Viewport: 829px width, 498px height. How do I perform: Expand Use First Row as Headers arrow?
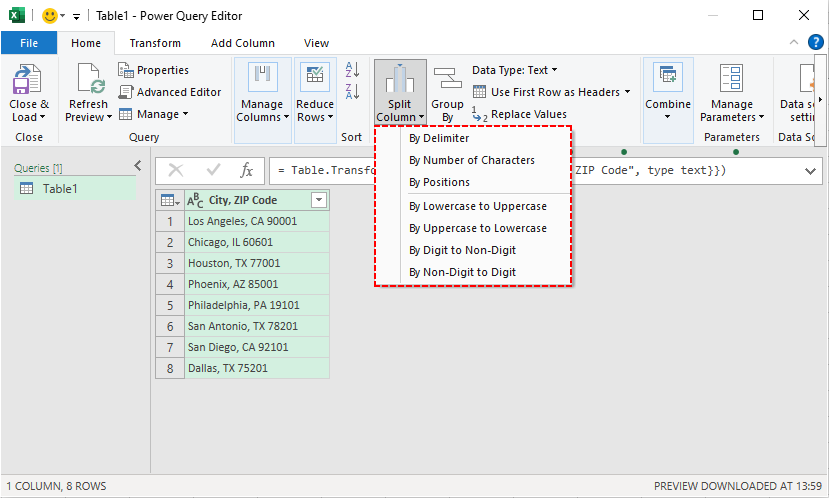point(628,92)
